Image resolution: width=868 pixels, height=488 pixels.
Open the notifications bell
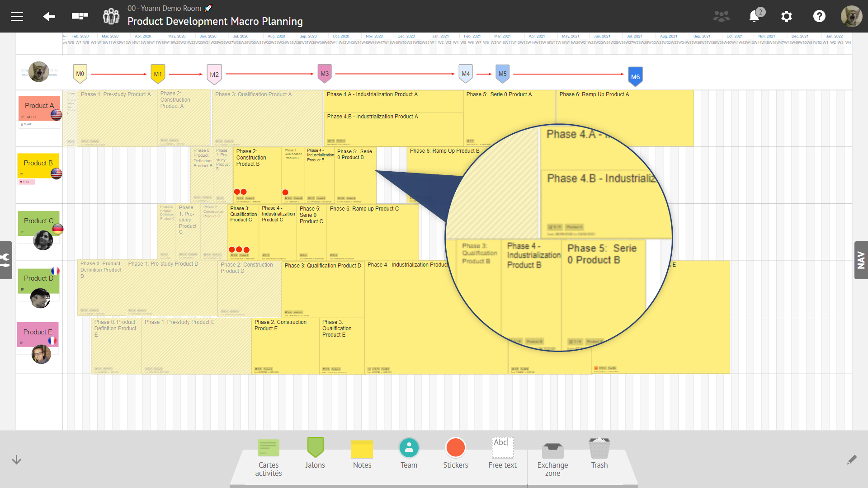(x=754, y=16)
